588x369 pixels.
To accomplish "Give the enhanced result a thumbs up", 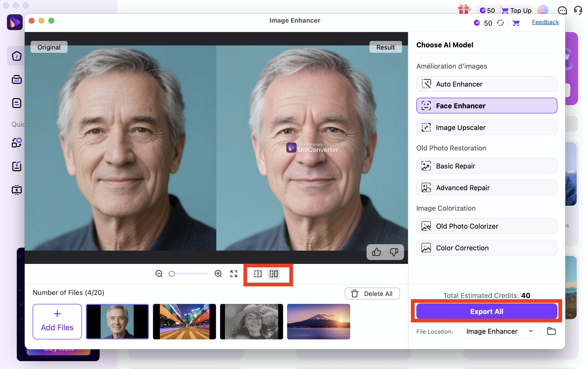I will 376,252.
